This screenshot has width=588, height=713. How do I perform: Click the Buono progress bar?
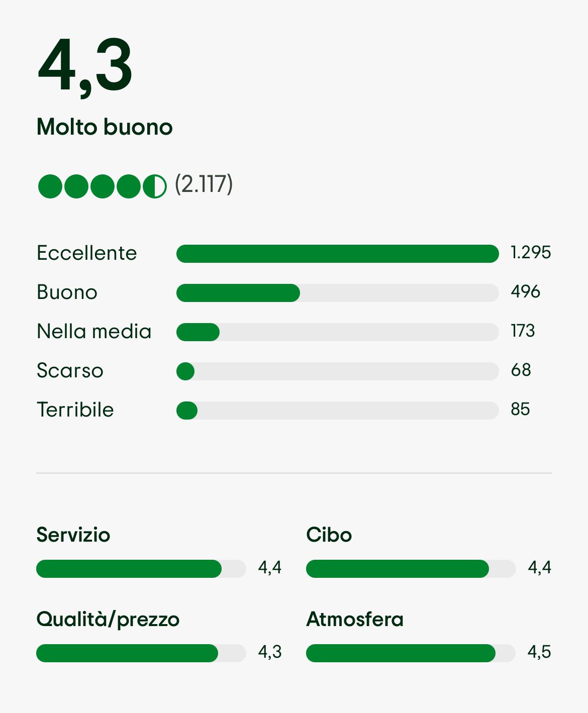click(337, 293)
